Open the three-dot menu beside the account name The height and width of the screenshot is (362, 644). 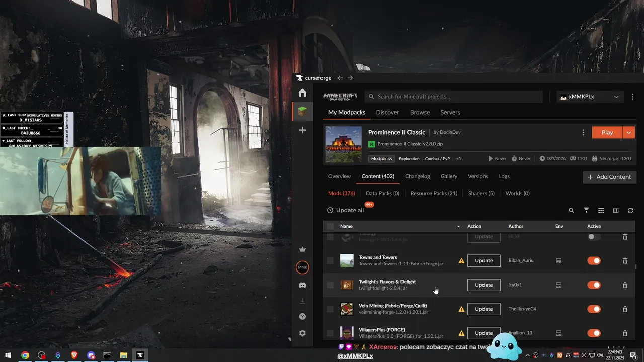pos(633,97)
